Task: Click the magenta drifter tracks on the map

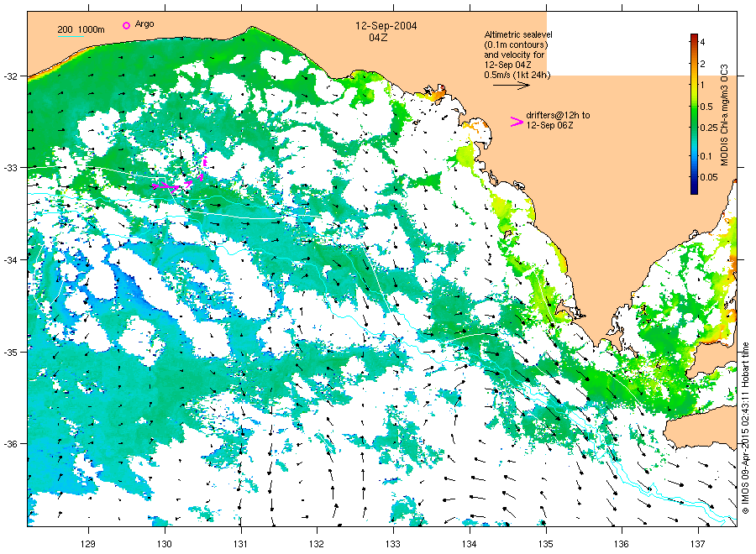Action: (x=179, y=175)
